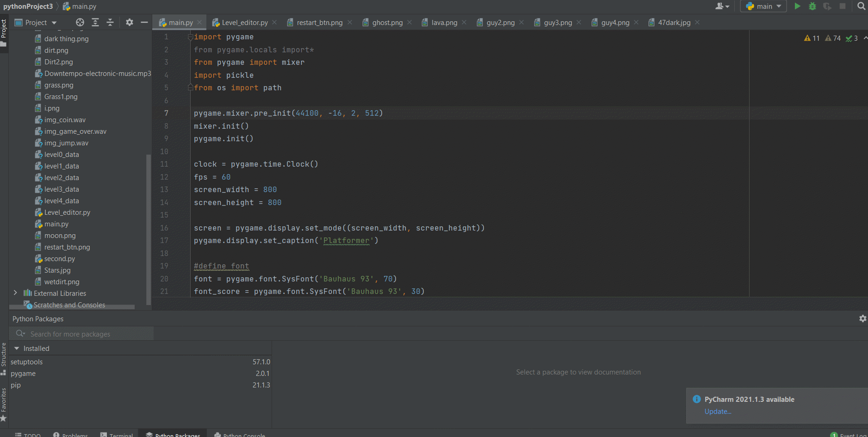
Task: Collapse the import block fold marker on line 1
Action: click(190, 37)
